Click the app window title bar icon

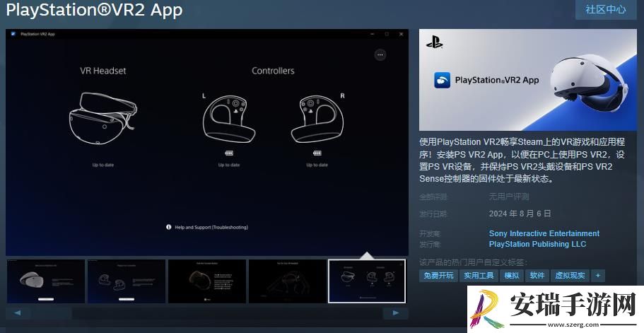[x=13, y=34]
